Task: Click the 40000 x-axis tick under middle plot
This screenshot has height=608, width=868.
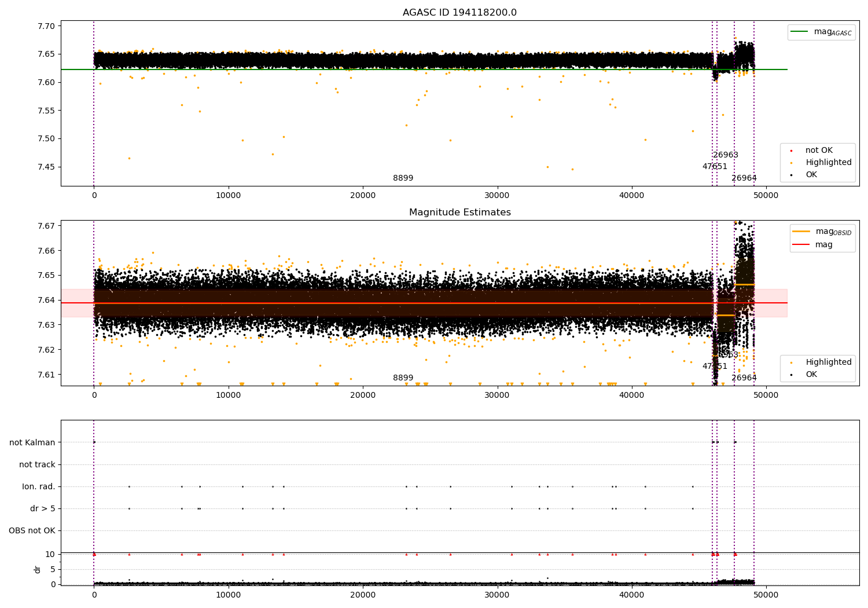Action: pyautogui.click(x=632, y=395)
